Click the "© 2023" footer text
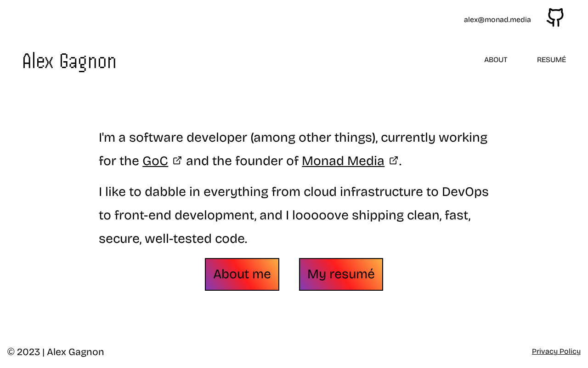 click(23, 352)
